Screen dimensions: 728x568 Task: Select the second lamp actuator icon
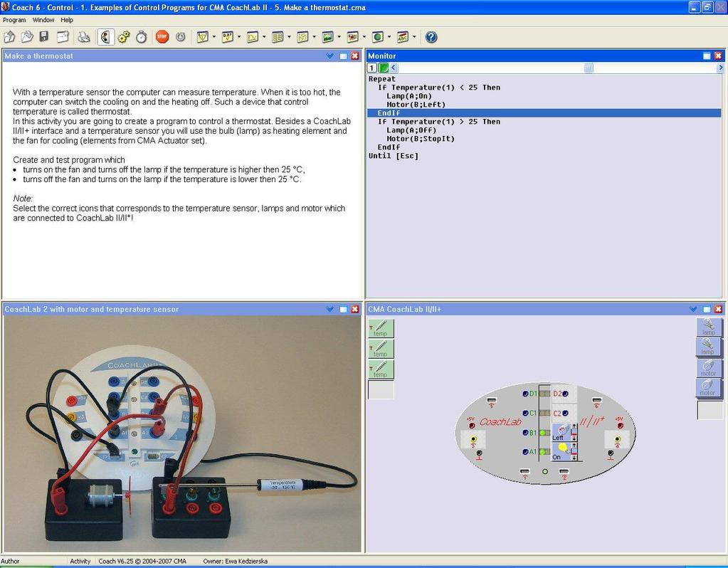click(709, 347)
